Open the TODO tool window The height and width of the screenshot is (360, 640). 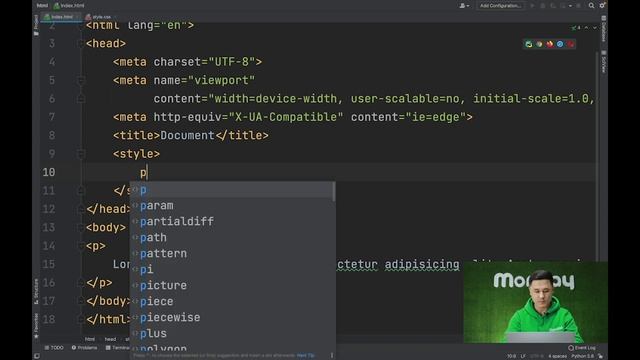[x=54, y=348]
